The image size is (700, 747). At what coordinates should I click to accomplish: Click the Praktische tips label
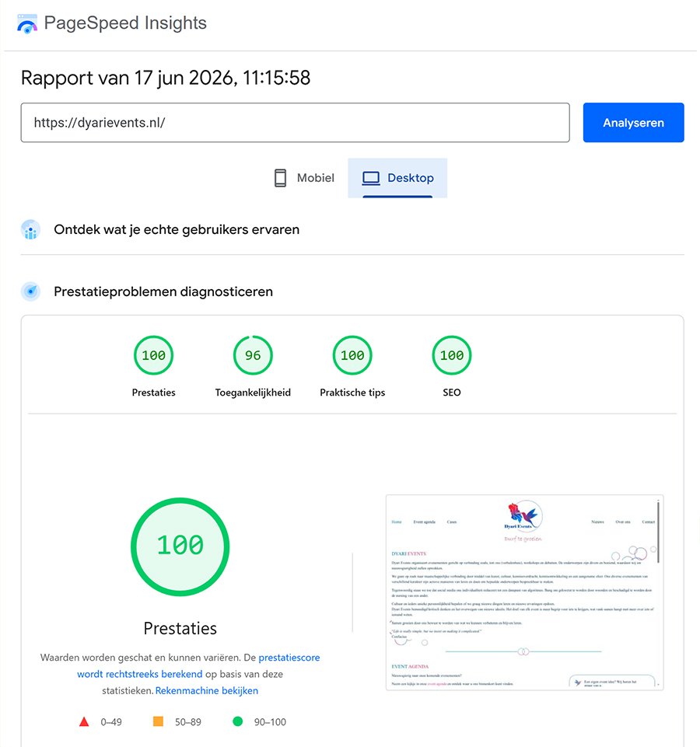(x=352, y=393)
